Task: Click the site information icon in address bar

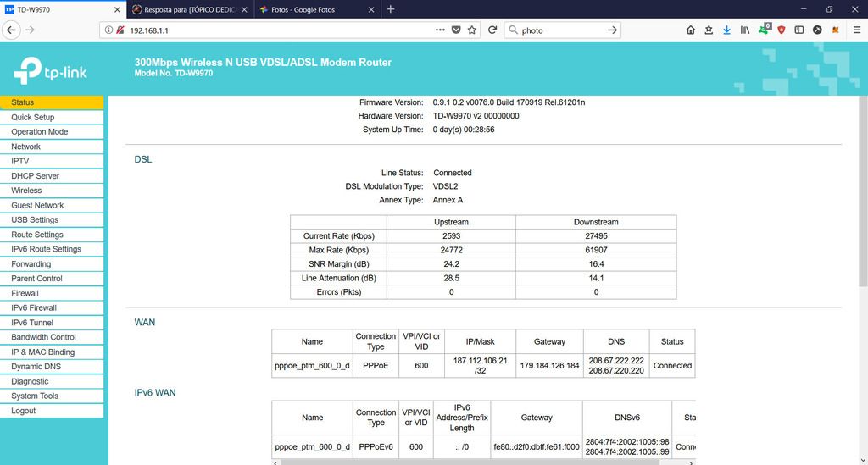Action: coord(108,30)
